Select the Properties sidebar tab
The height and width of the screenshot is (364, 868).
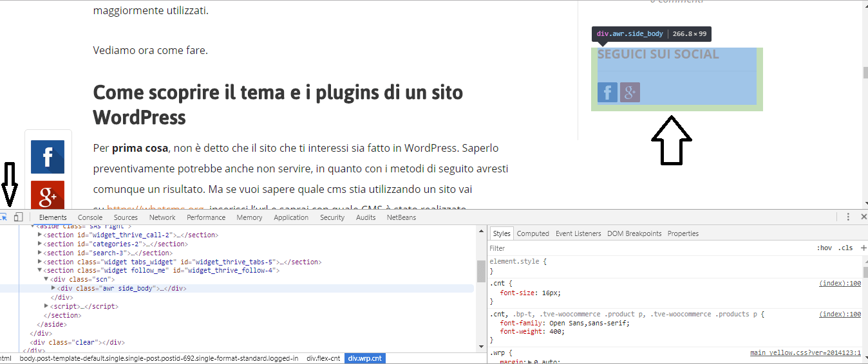point(683,233)
